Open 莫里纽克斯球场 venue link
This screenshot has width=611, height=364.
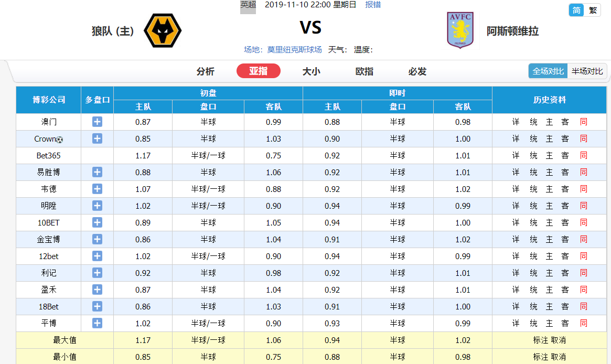(x=294, y=49)
